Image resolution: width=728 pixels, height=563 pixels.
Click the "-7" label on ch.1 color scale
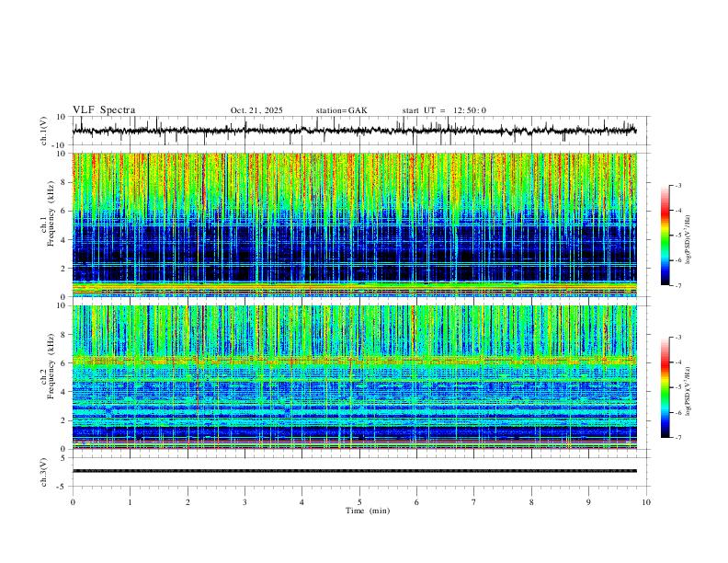tap(677, 285)
